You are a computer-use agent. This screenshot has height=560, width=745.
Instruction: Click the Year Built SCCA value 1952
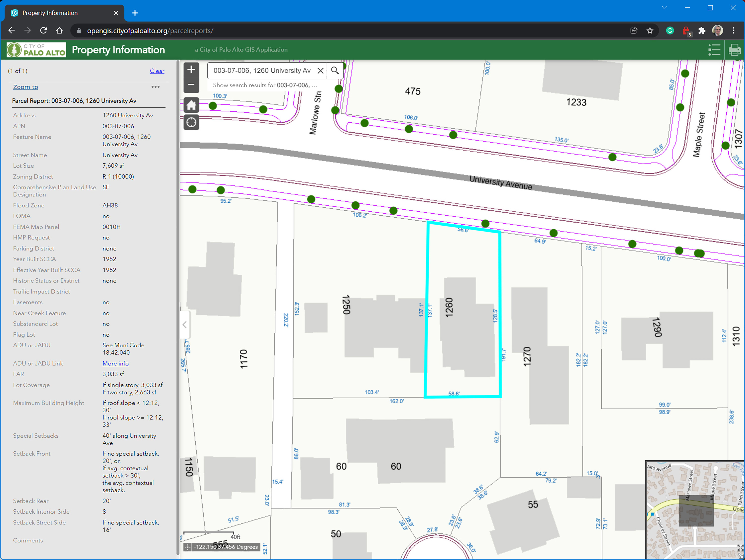tap(110, 259)
